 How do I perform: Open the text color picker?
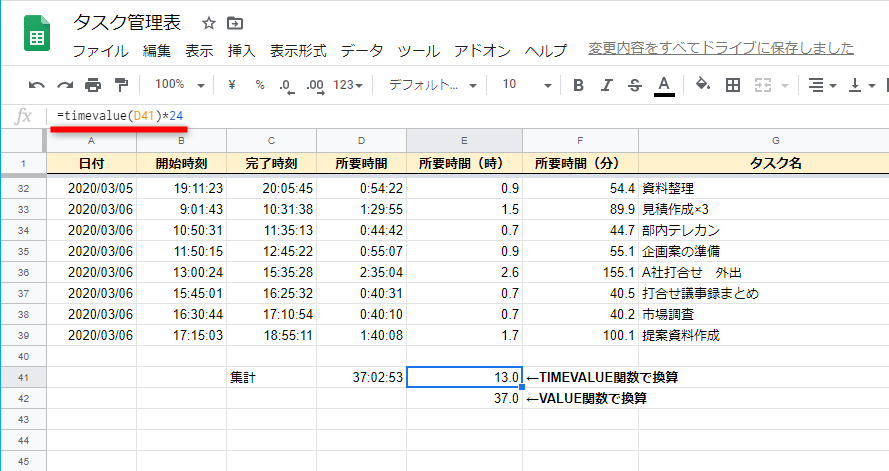(x=664, y=86)
